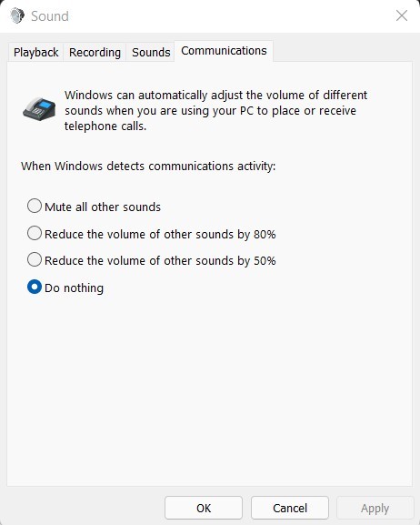The image size is (420, 525).
Task: Click the Cancel button
Action: pyautogui.click(x=290, y=508)
